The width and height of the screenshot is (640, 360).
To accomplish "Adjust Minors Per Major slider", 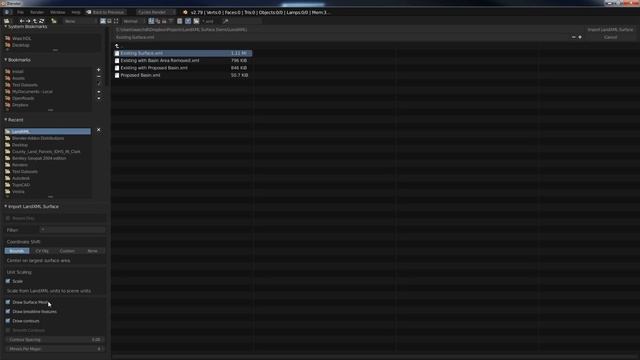I will [x=54, y=349].
